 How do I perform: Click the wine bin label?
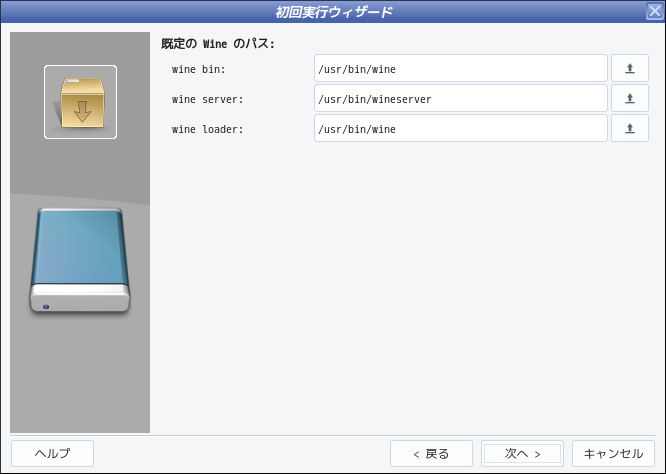(x=198, y=69)
